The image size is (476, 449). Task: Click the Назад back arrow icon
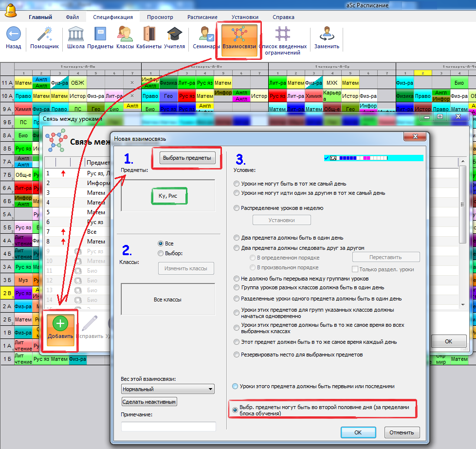coord(13,35)
